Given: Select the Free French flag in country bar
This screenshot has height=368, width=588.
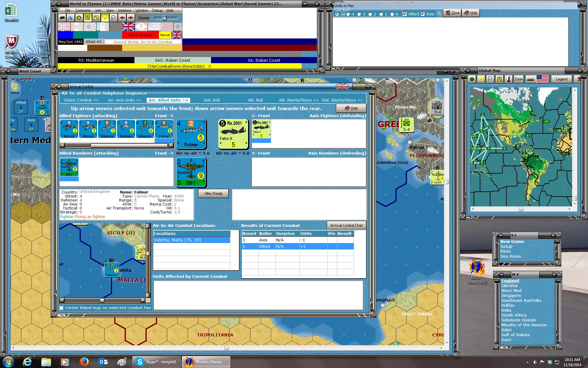Looking at the screenshot, I should (141, 27).
